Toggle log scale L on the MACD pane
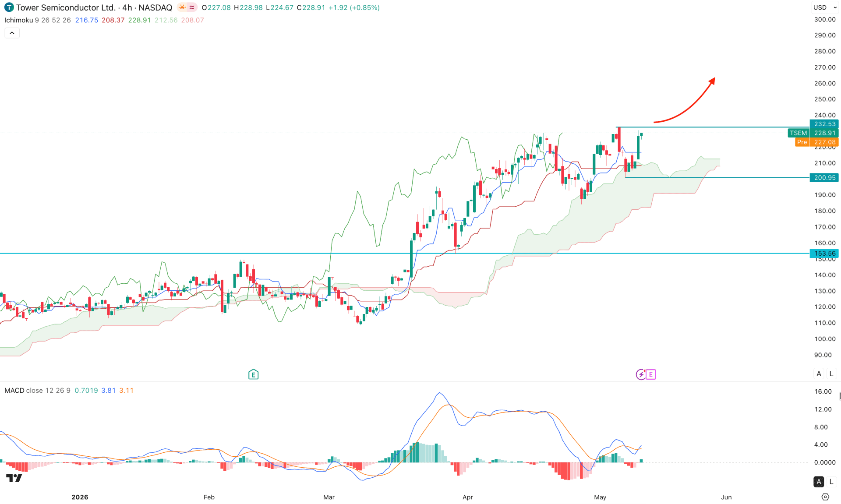The image size is (841, 504). point(831,482)
